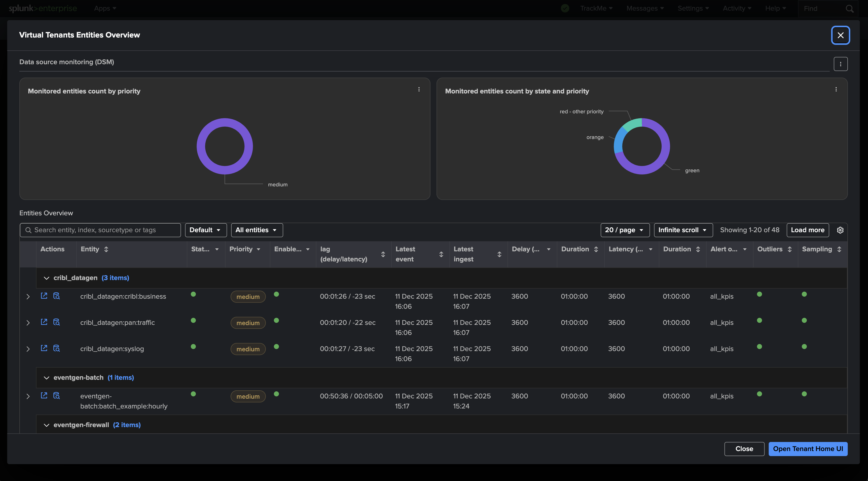Screen dimensions: 868x481
Task: Open table settings gear icon
Action: tap(840, 230)
